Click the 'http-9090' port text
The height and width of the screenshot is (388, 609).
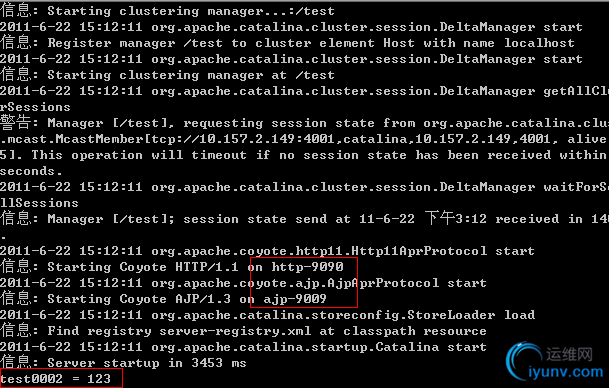tap(307, 267)
